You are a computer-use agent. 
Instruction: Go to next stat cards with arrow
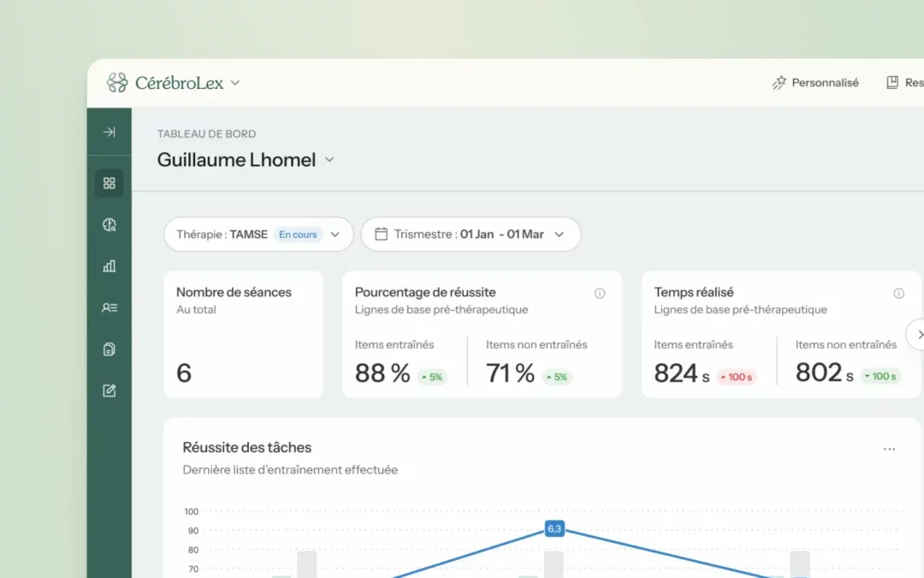pyautogui.click(x=917, y=335)
